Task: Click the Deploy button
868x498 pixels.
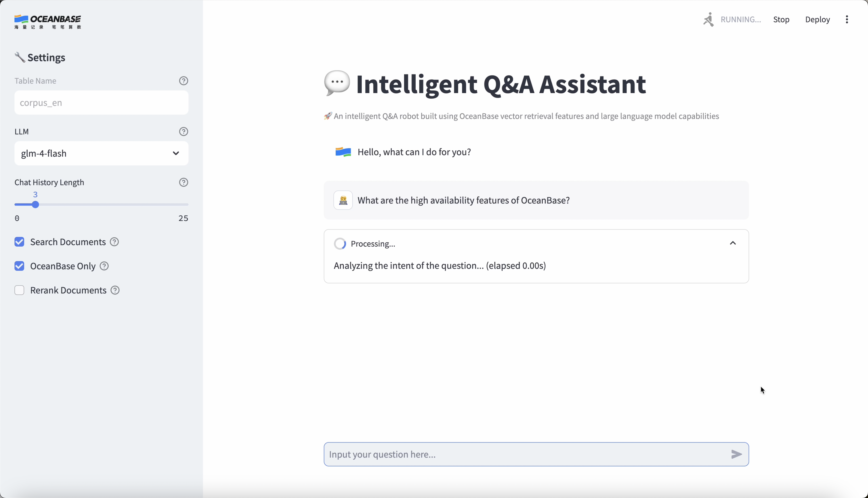Action: pyautogui.click(x=817, y=19)
